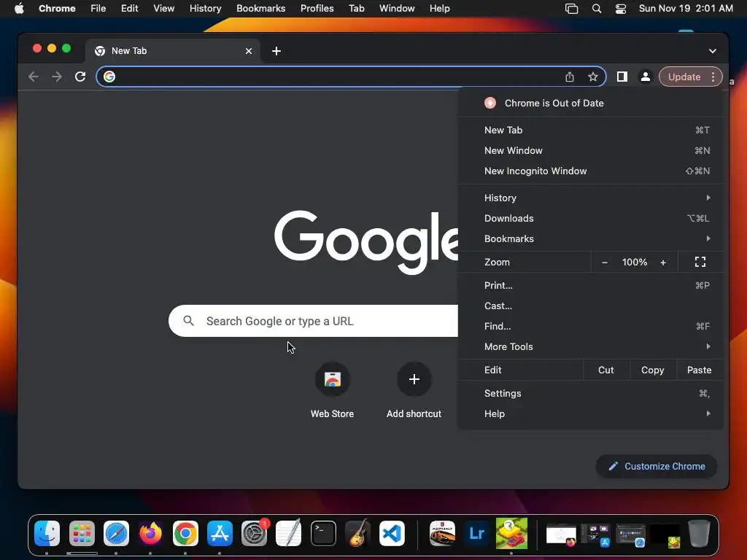747x560 pixels.
Task: Click Copy in the Edit row
Action: (653, 370)
